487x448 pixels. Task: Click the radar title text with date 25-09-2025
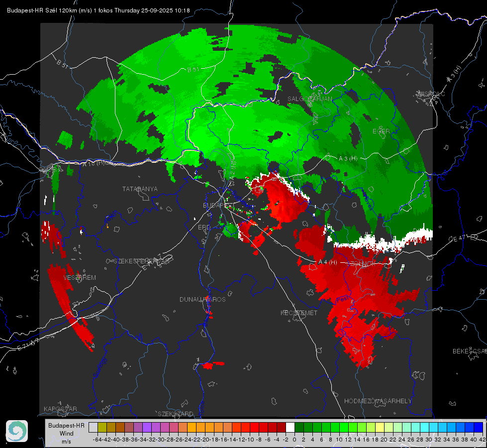click(x=98, y=10)
